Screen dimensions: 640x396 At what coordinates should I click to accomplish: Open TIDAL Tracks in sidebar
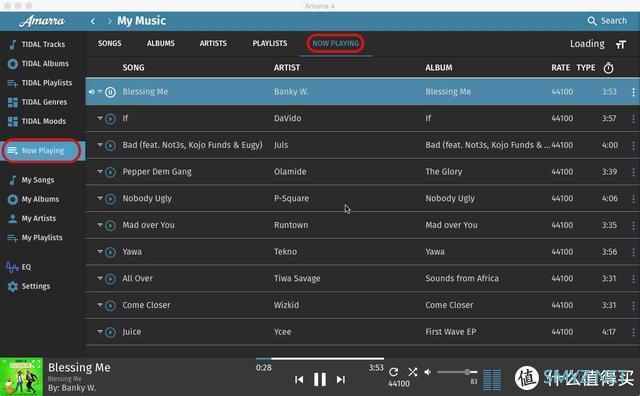(37, 44)
